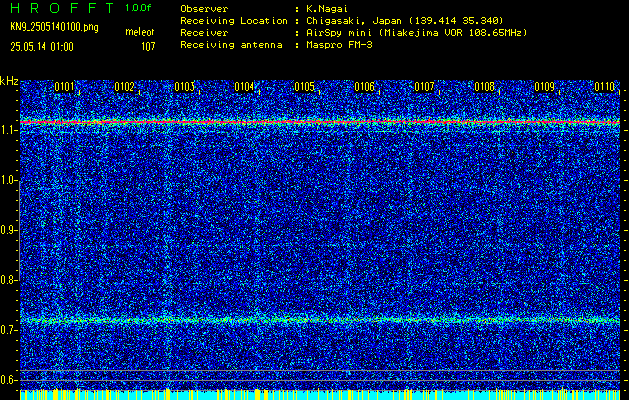Screen dimensions: 629x400
Task: Click the antenna value Maspro FM-3
Action: tap(339, 45)
